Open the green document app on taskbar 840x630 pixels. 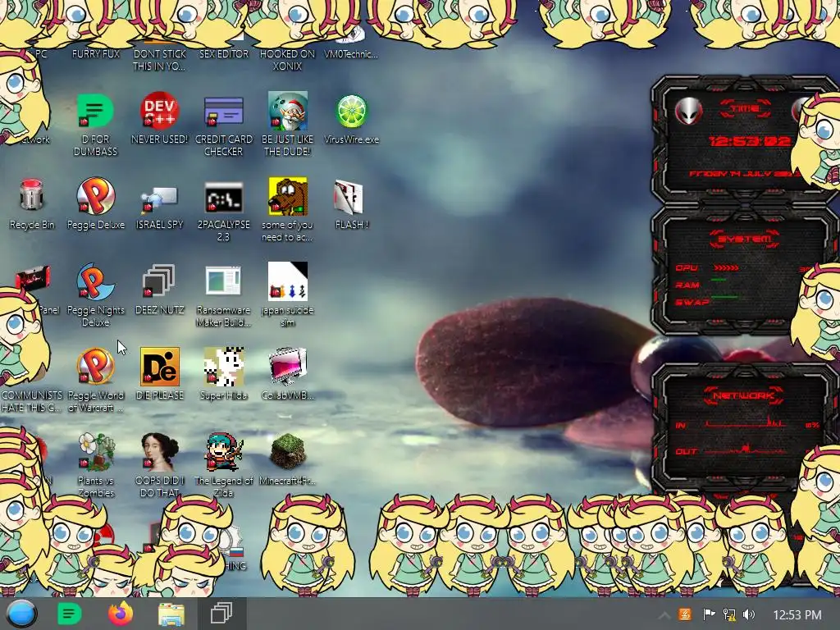coord(69,614)
